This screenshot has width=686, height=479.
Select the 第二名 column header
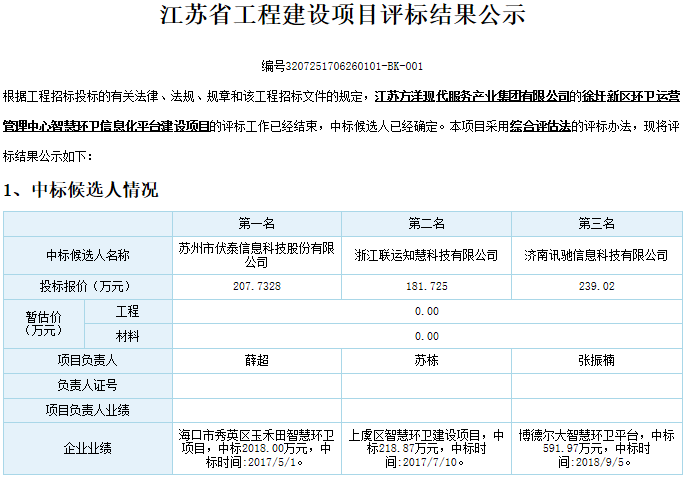click(x=426, y=223)
